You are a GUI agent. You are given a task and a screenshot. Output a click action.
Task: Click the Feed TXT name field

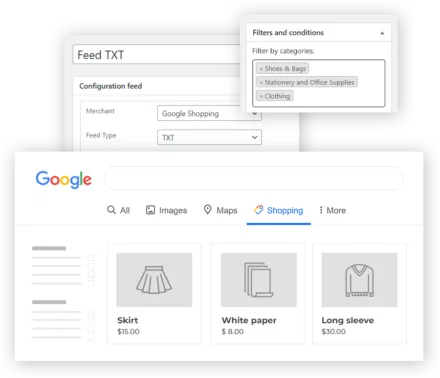tap(157, 54)
